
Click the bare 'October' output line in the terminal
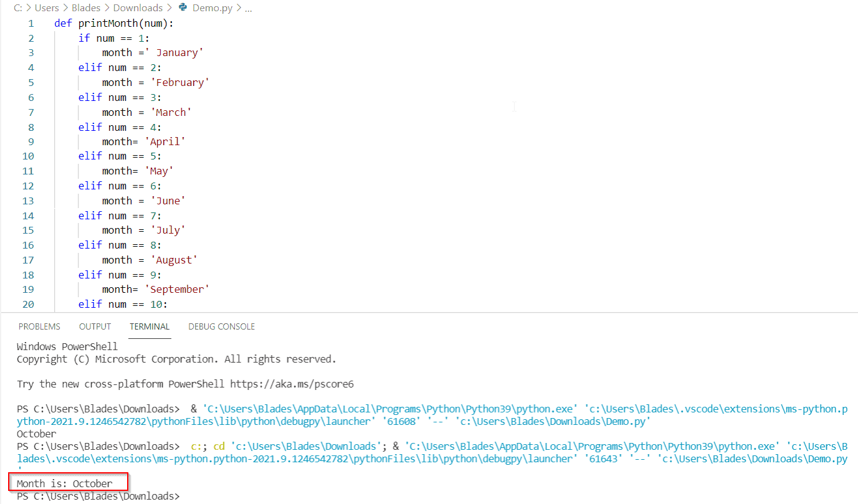coord(36,434)
